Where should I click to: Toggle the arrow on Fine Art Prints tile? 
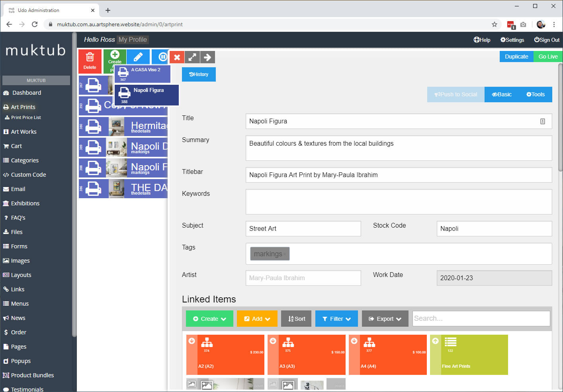(x=435, y=341)
